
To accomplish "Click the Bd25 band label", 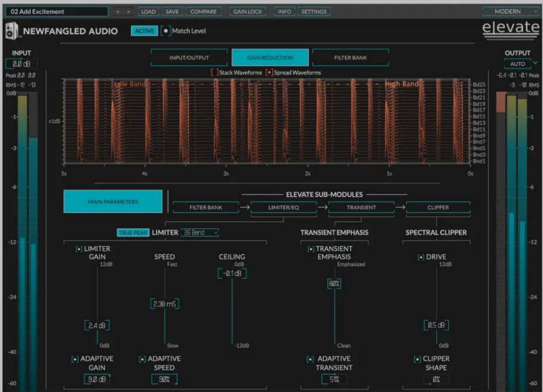I will 479,85.
